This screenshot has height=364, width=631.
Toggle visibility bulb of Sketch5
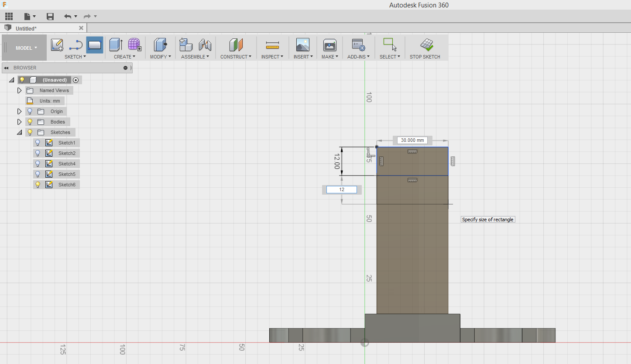click(x=38, y=174)
